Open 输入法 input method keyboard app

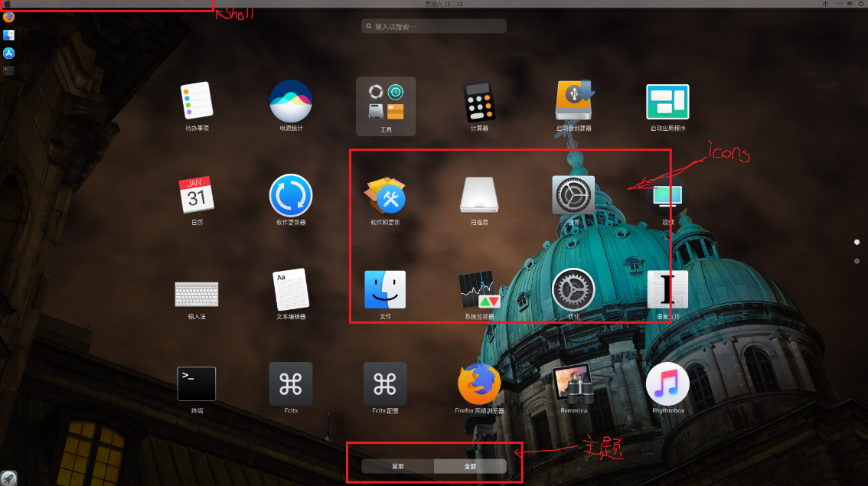[197, 294]
